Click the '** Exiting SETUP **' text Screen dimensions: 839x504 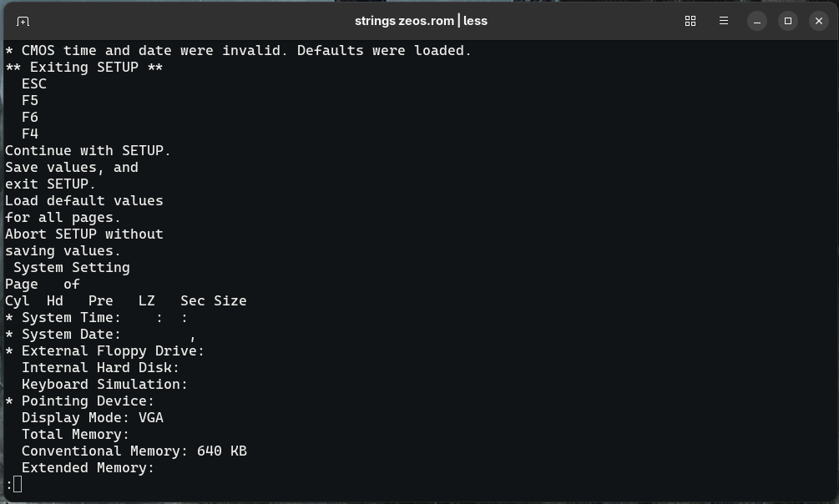click(x=84, y=68)
